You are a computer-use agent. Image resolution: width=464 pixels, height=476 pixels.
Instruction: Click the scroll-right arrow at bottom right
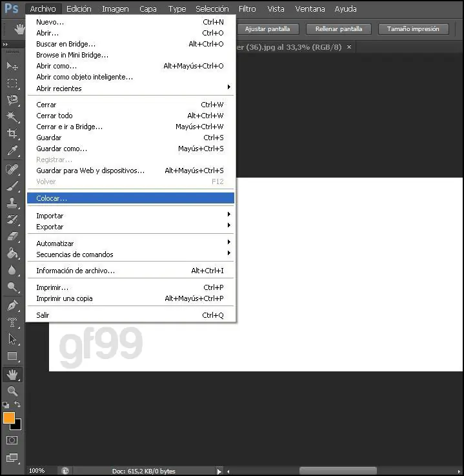tap(459, 471)
